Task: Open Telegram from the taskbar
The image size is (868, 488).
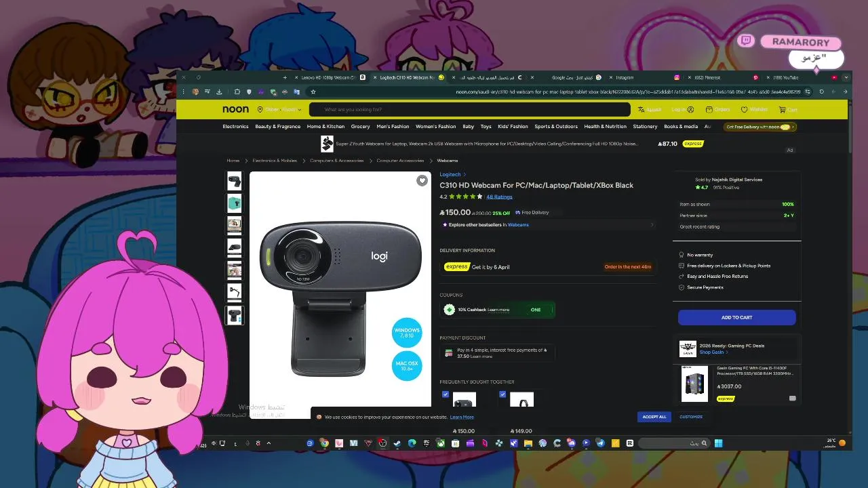Action: pos(601,443)
